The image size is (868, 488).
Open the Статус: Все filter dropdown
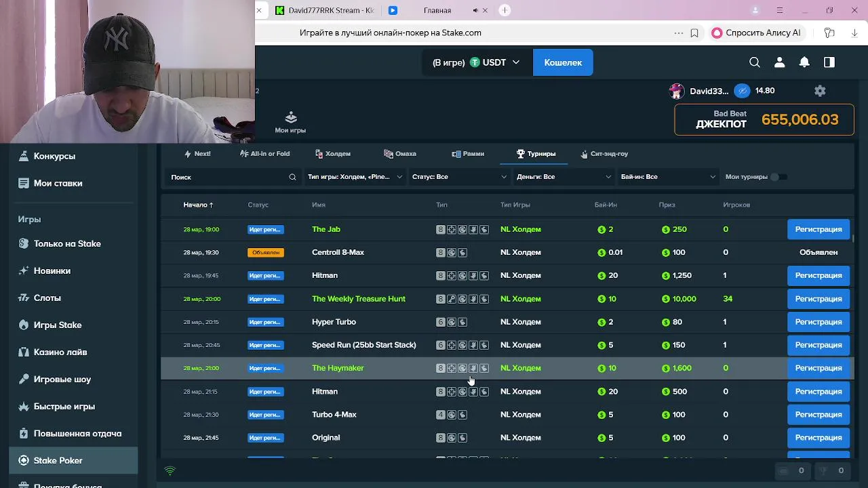click(459, 177)
